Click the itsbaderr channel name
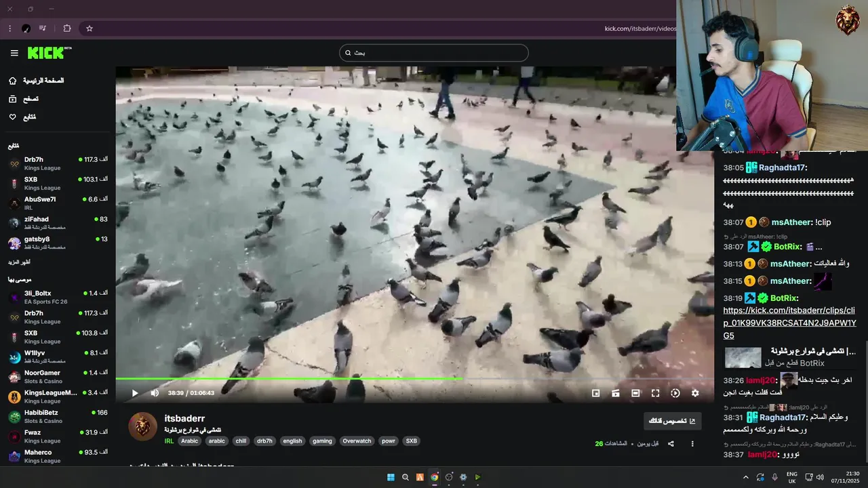This screenshot has width=868, height=488. (184, 419)
